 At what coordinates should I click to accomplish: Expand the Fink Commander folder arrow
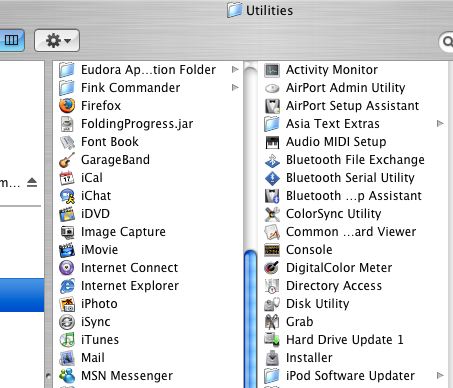(235, 87)
